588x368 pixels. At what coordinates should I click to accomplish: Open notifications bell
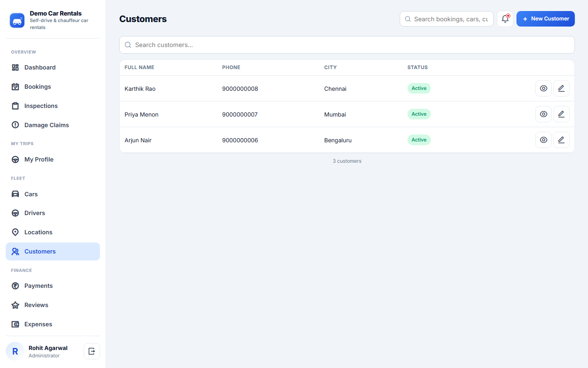click(x=505, y=19)
